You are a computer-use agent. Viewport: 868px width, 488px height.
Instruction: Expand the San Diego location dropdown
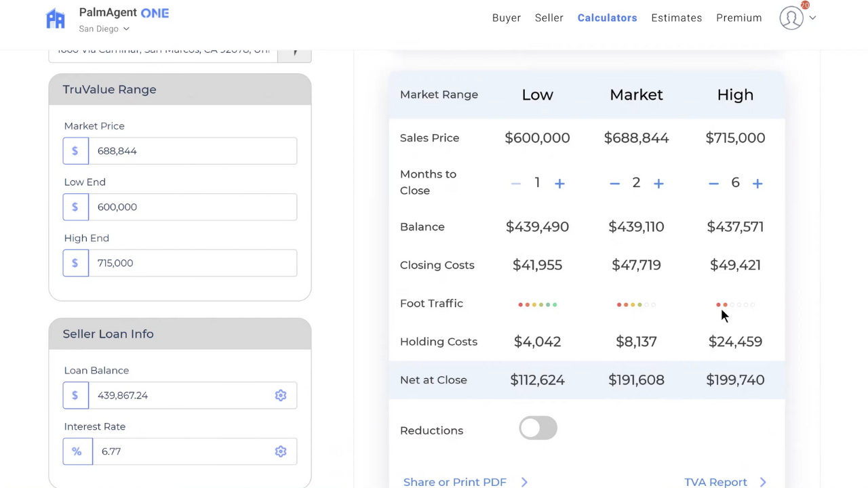point(104,29)
